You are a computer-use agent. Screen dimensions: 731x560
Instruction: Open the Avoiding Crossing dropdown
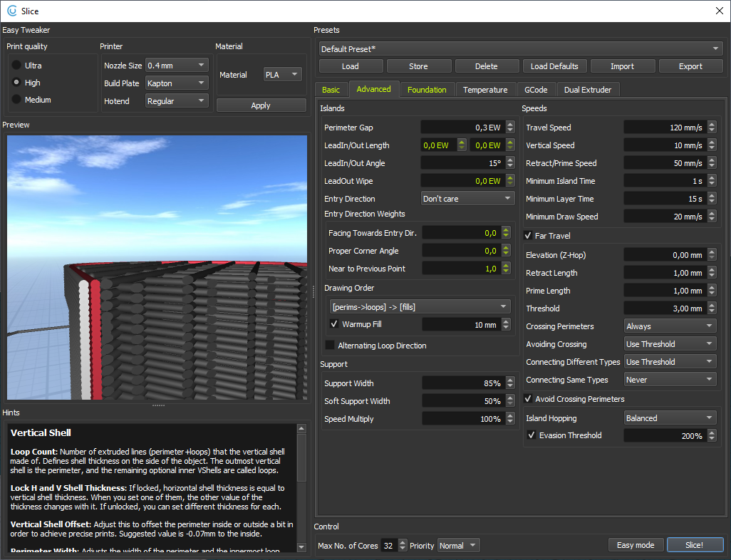pyautogui.click(x=670, y=344)
